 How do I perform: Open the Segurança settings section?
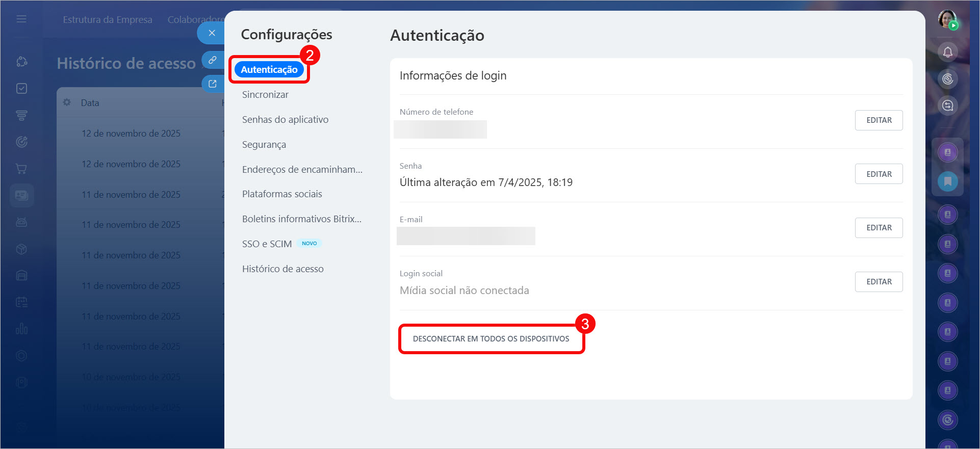264,145
